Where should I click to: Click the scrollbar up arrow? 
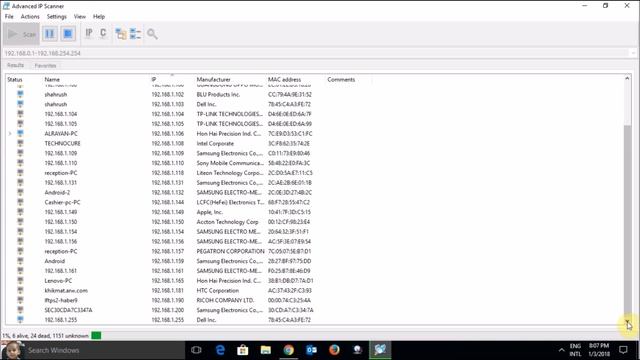(x=627, y=78)
